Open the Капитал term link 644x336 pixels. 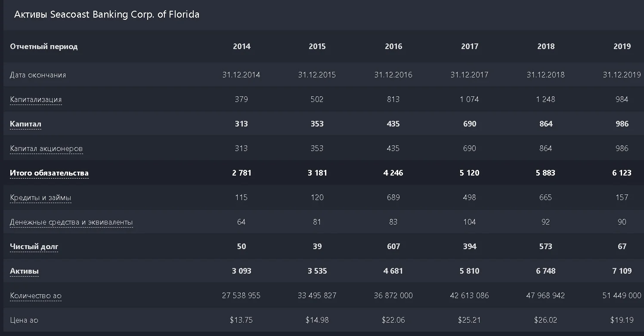26,124
